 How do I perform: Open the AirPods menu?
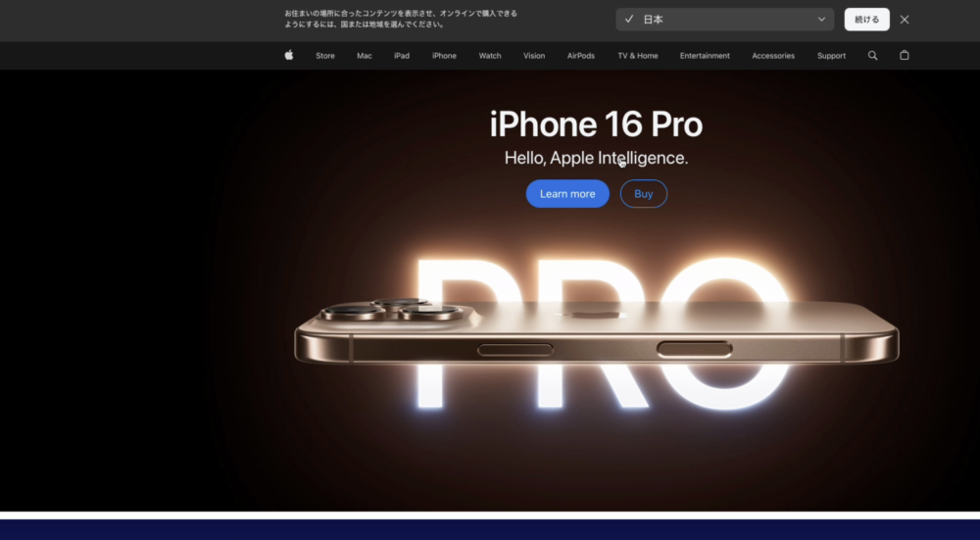tap(580, 56)
